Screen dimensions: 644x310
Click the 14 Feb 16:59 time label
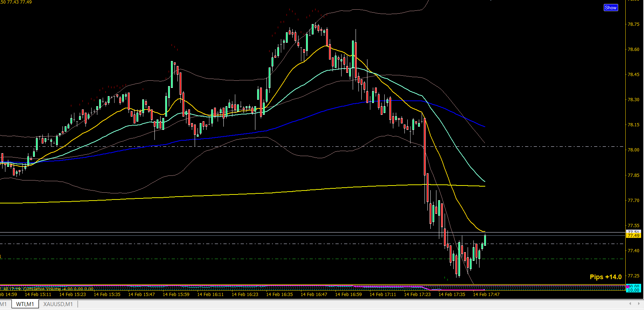coord(348,295)
